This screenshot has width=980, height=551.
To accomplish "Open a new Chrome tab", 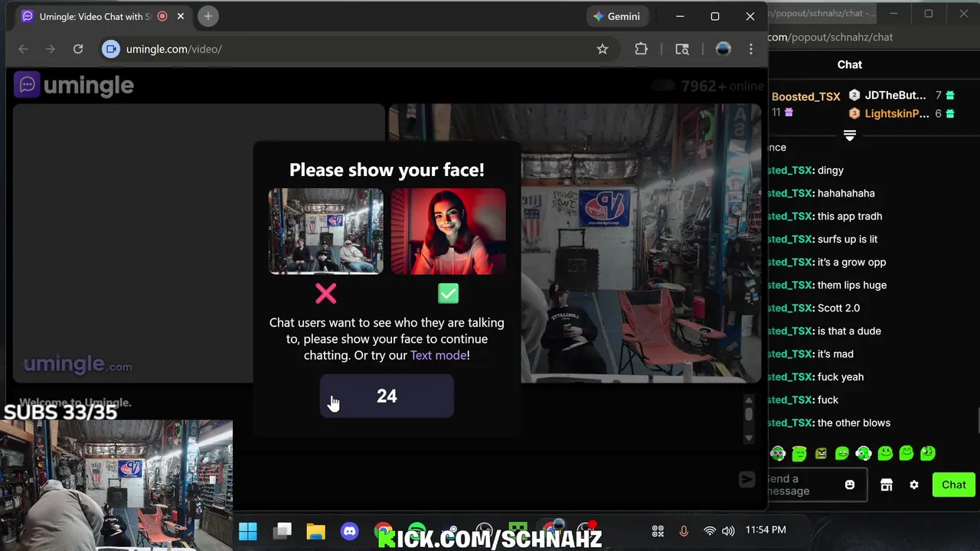I will click(x=207, y=16).
